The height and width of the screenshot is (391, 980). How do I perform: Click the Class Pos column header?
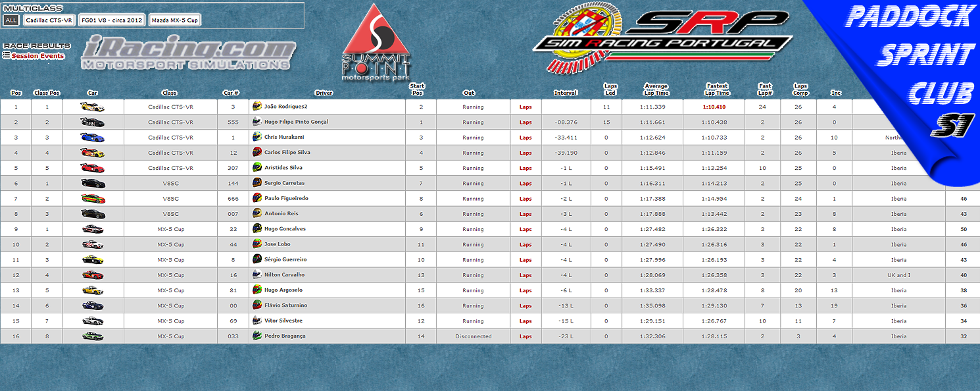[x=47, y=93]
